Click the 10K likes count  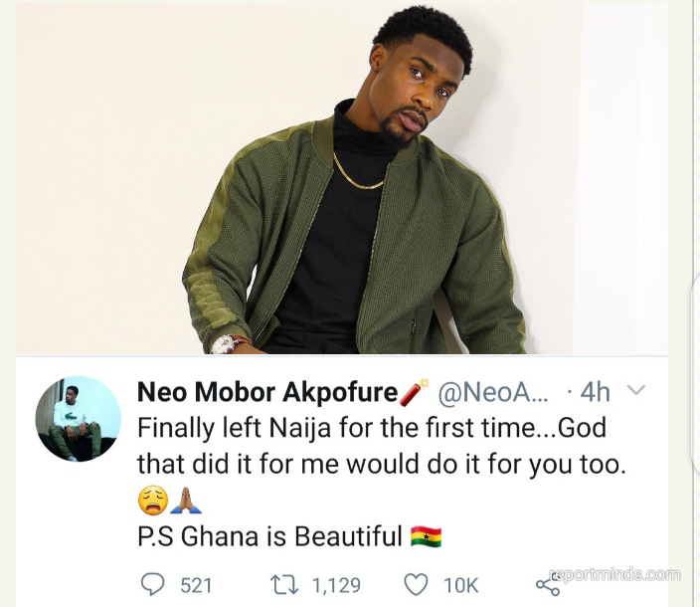[460, 585]
